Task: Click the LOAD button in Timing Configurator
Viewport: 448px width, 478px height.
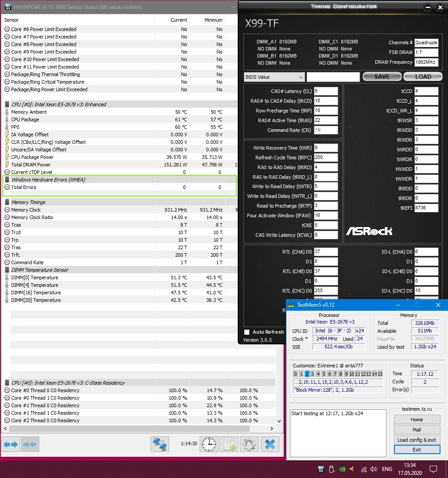Action: point(423,77)
